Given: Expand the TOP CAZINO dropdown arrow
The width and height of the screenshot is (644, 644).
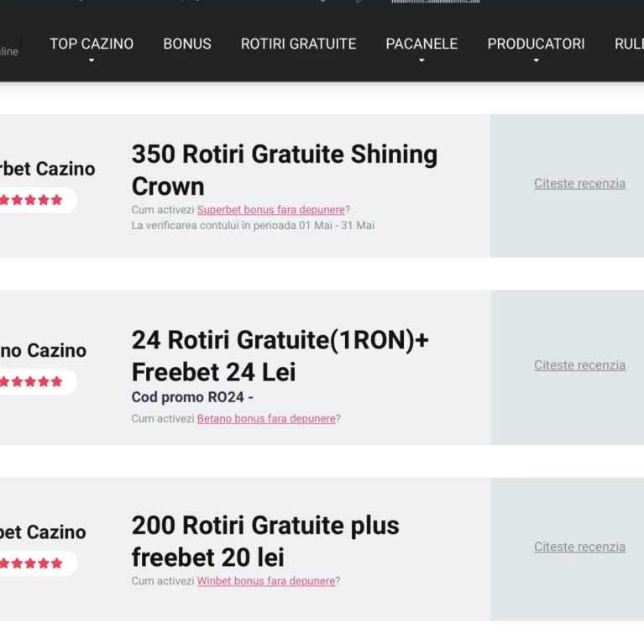Looking at the screenshot, I should pos(92,60).
